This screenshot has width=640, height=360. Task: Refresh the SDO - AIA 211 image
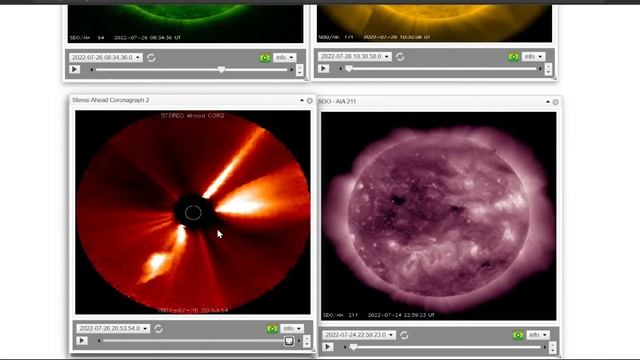404,335
